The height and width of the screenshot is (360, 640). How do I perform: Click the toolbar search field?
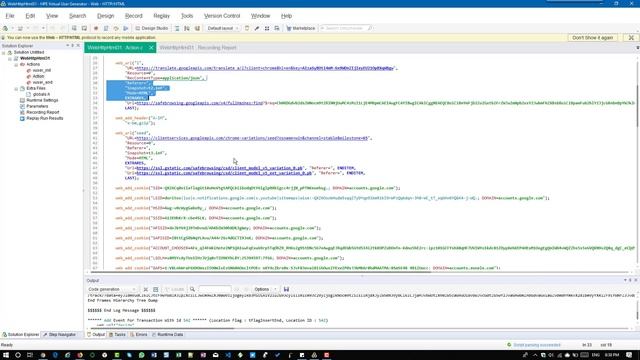point(345,29)
